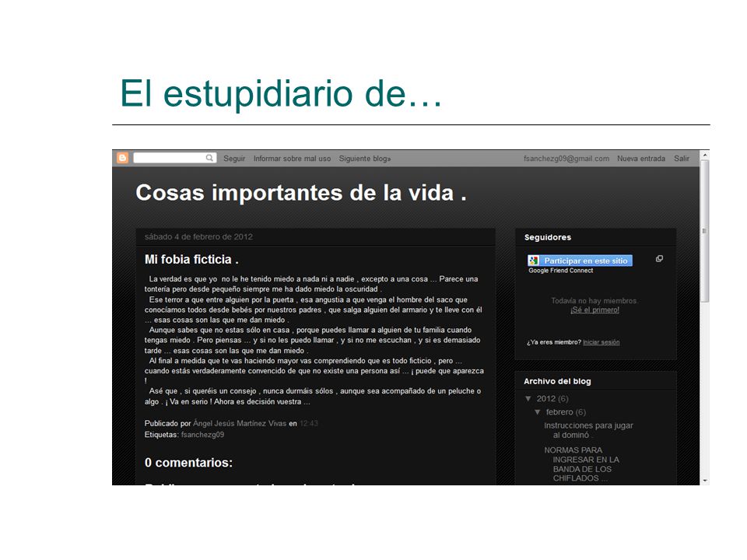
Task: Click the Participar en este sitio button
Action: pos(580,261)
